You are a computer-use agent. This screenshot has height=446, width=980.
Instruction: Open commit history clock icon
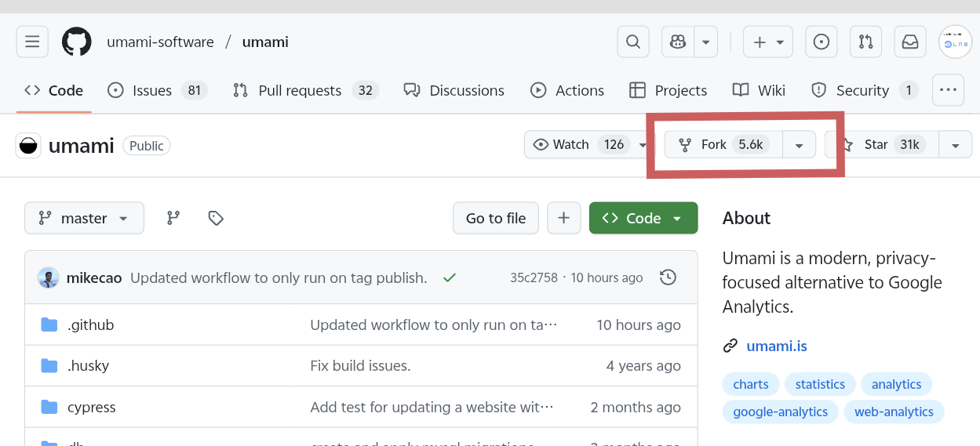tap(668, 277)
